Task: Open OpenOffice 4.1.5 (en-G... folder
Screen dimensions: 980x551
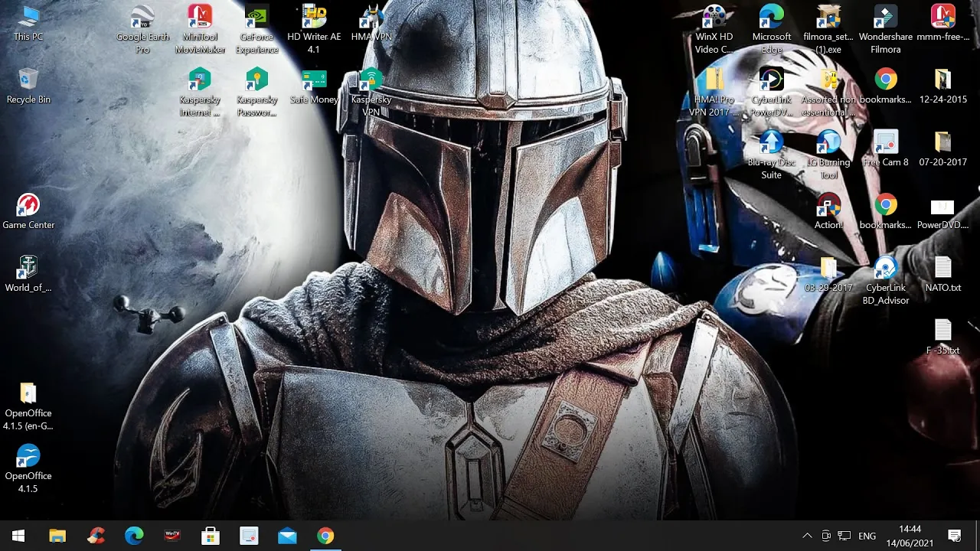Action: [28, 406]
